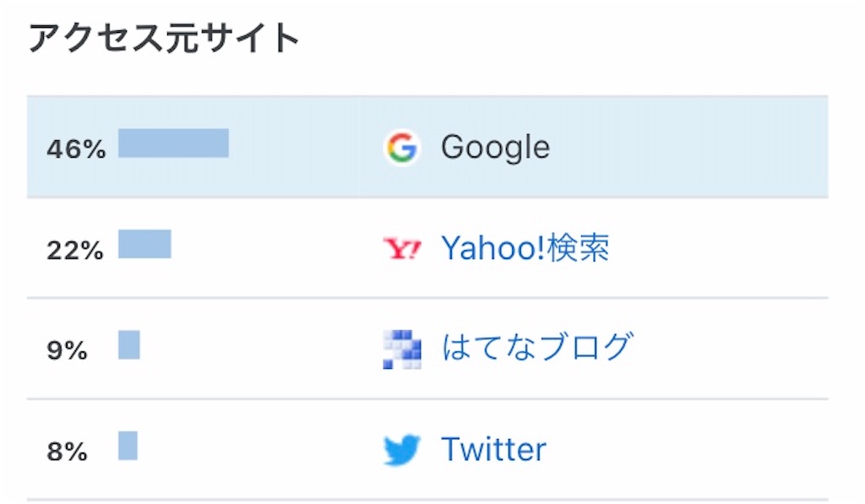Screen dimensions: 865x504
Task: Click the アクセス元サイト heading
Action: [x=163, y=37]
